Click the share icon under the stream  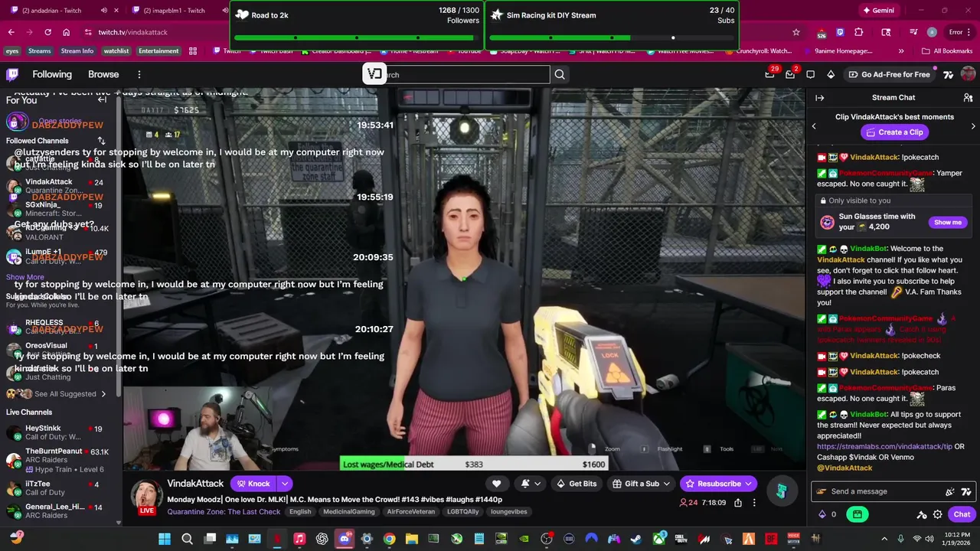point(738,503)
